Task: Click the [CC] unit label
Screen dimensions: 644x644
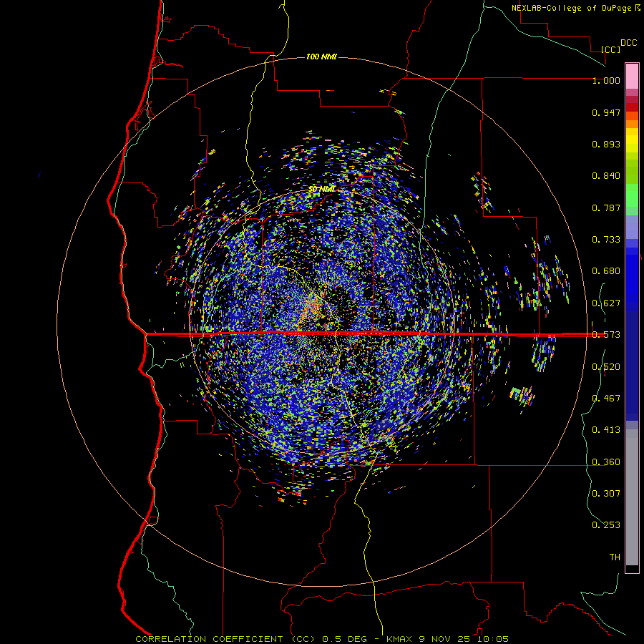Action: (x=611, y=49)
